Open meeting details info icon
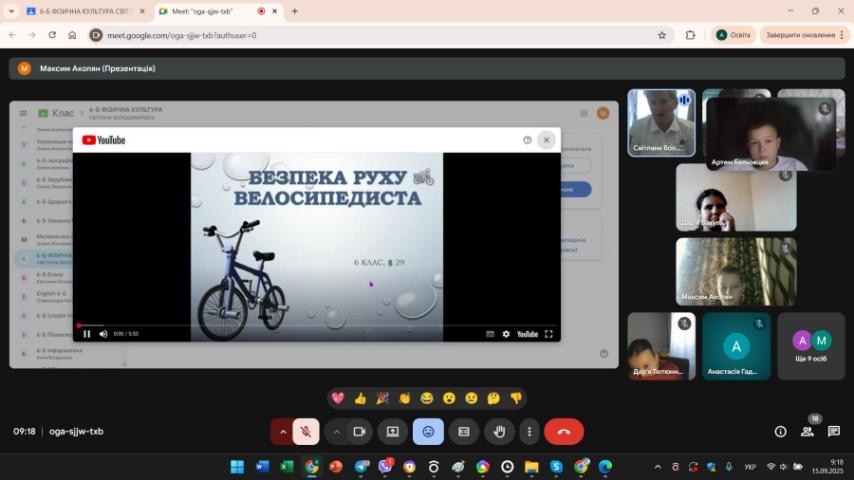This screenshot has width=854, height=480. point(780,432)
